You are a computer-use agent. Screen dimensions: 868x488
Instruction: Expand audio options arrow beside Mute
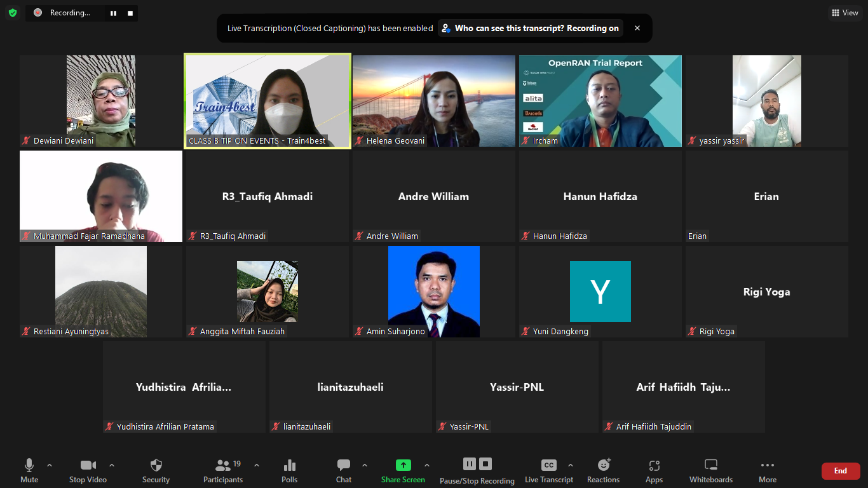click(x=50, y=465)
